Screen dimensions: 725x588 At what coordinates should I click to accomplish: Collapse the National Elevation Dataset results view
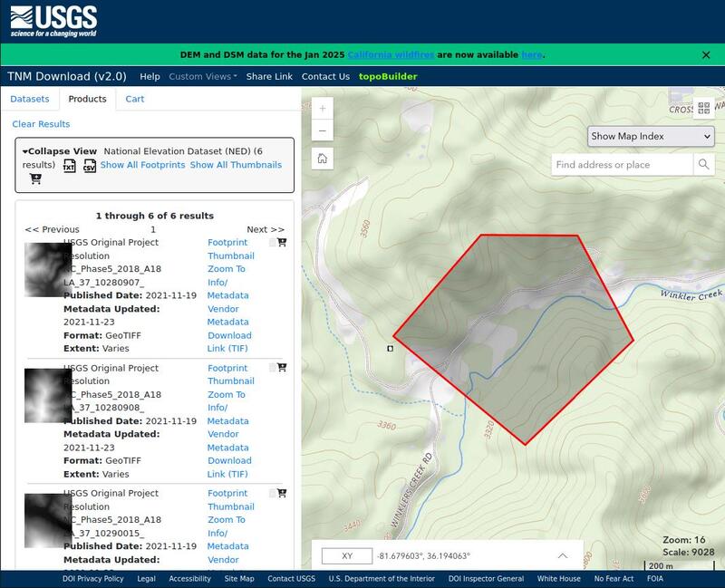tap(60, 151)
